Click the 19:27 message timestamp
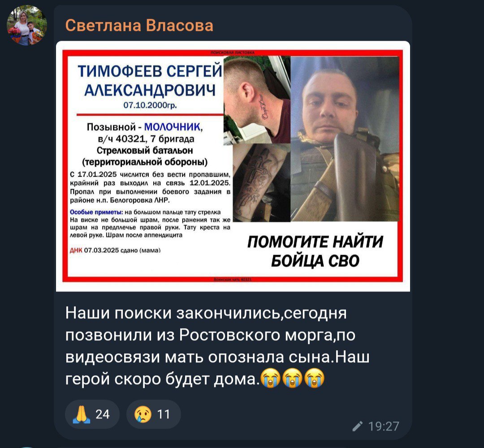 [x=384, y=426]
